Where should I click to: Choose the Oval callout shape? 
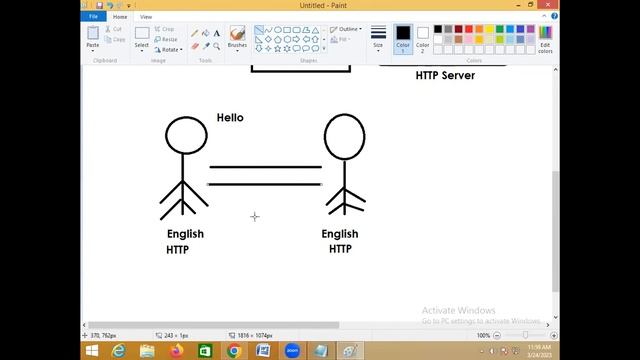[306, 49]
